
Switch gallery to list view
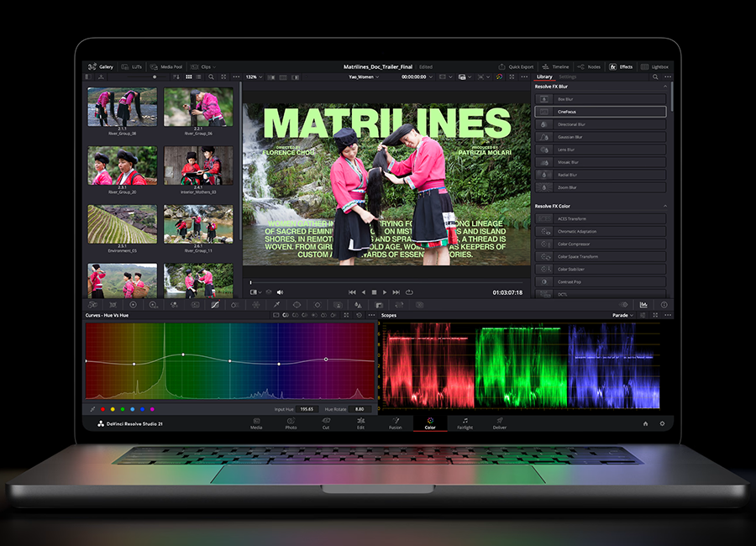198,76
